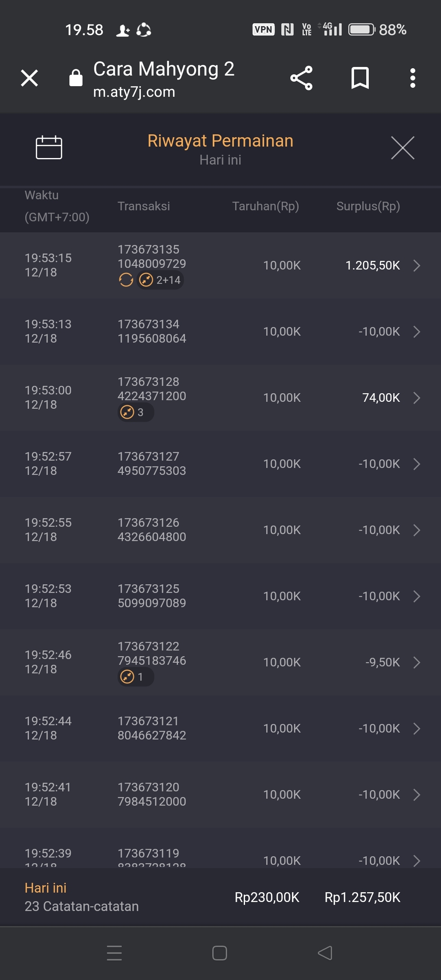Expand the 1.205,50K surplus record
This screenshot has height=980, width=441.
[x=416, y=265]
